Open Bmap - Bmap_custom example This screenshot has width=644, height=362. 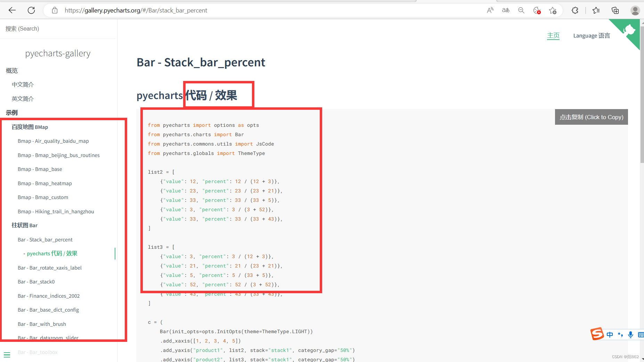[x=43, y=197]
